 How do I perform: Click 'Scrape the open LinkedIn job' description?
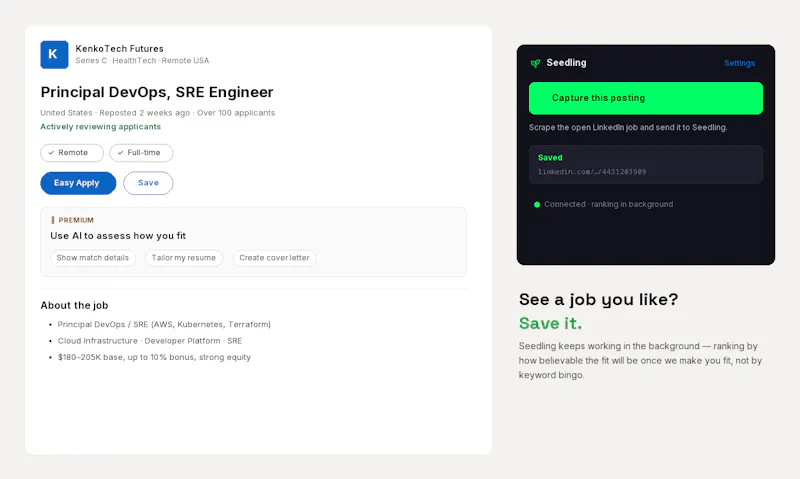(628, 128)
